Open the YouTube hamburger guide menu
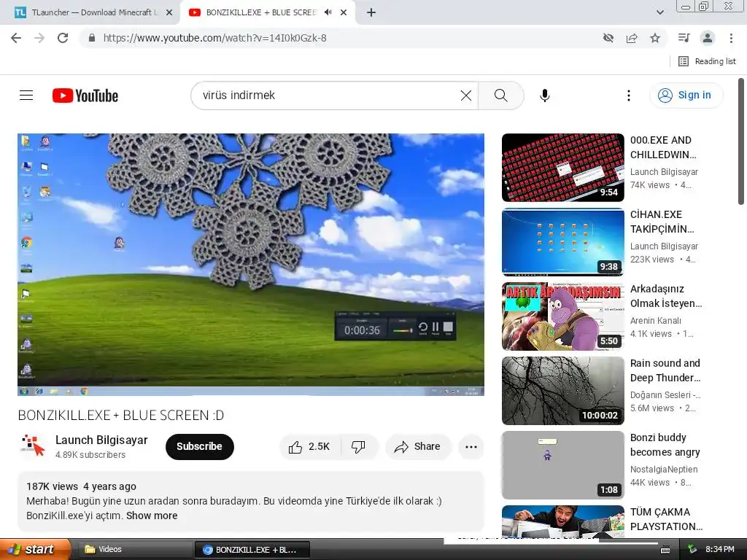This screenshot has width=747, height=560. click(26, 96)
